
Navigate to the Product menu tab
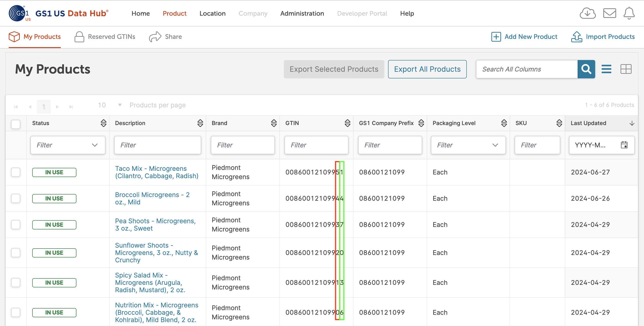tap(174, 13)
